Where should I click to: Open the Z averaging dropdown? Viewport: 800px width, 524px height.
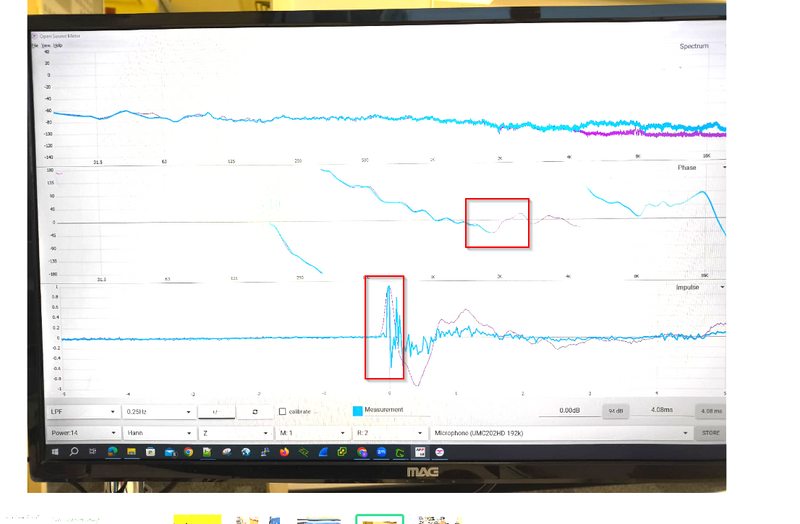pos(235,433)
